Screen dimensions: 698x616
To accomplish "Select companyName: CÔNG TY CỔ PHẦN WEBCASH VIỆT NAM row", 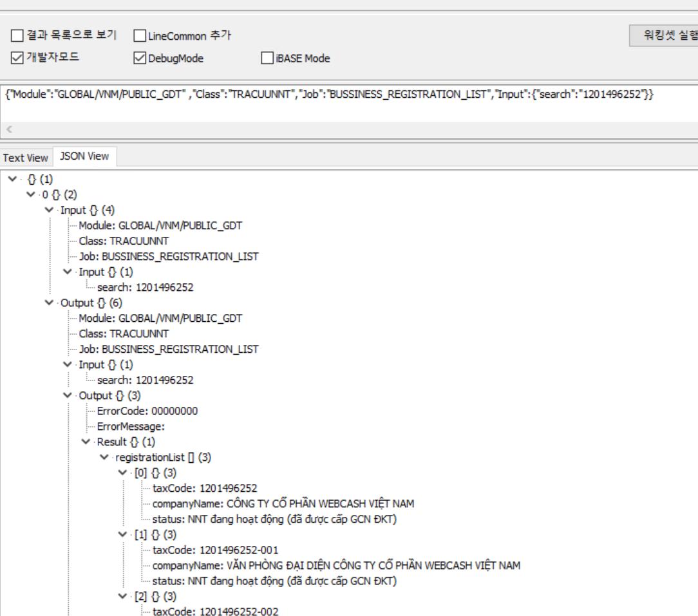I will 283,504.
